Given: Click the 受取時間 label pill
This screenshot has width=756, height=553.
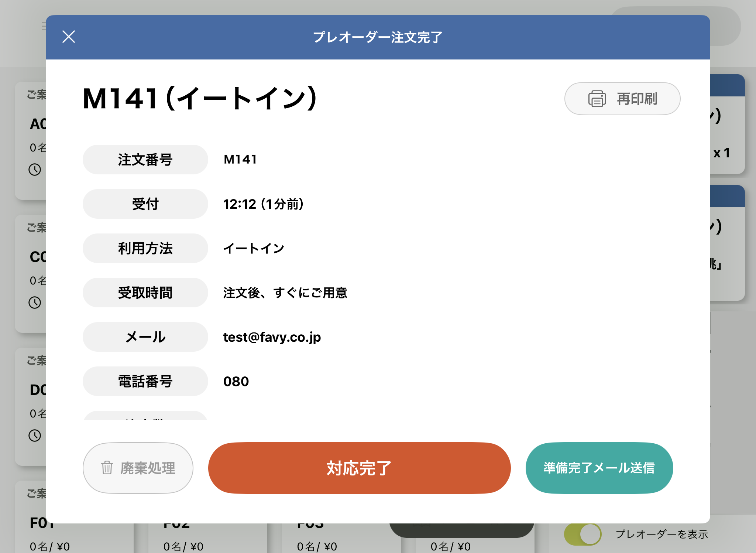Looking at the screenshot, I should click(x=145, y=293).
